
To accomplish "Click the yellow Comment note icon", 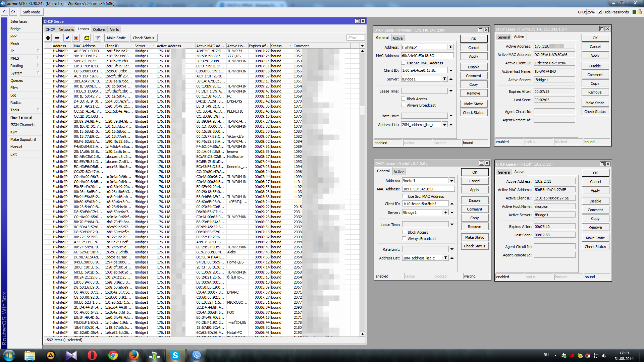I will pyautogui.click(x=87, y=38).
